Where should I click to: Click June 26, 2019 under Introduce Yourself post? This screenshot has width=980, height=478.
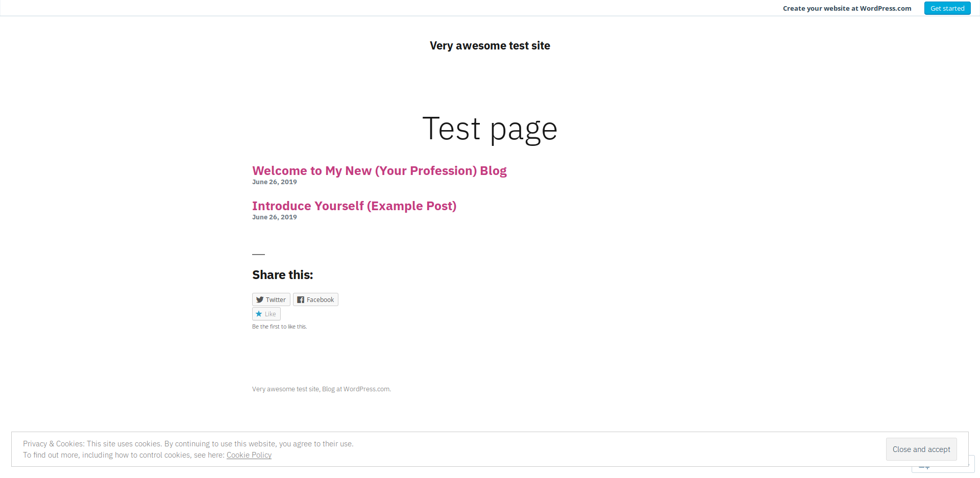(274, 217)
